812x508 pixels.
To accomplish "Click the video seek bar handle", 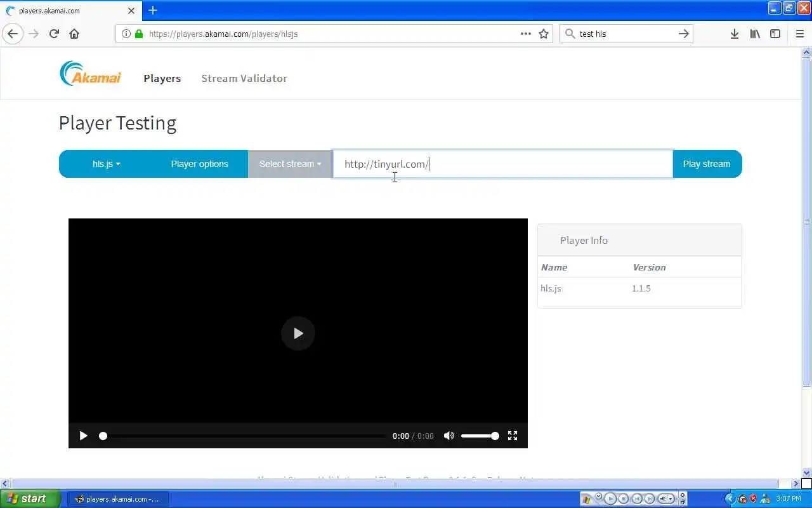I will pos(103,436).
